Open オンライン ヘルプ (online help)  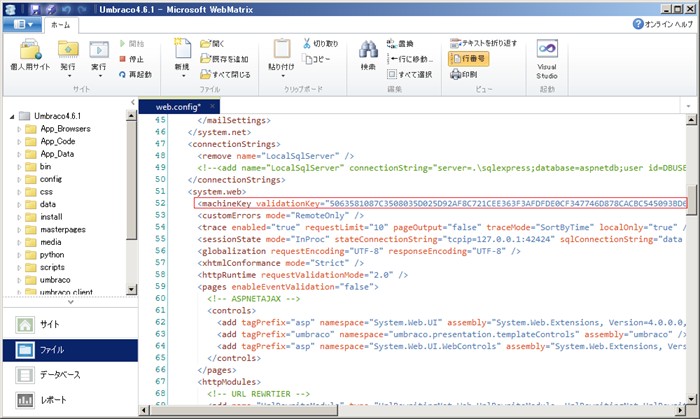(x=662, y=24)
